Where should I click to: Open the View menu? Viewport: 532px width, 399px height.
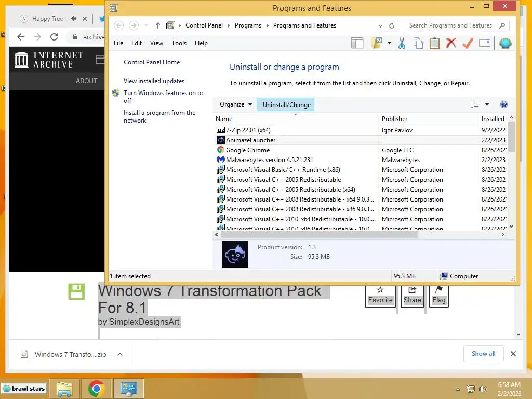(156, 43)
